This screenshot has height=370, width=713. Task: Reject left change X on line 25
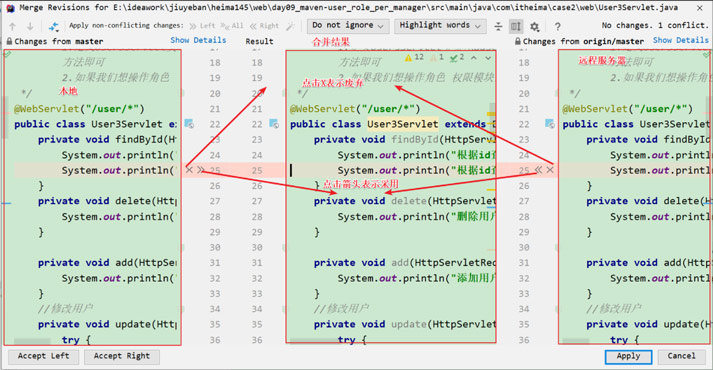189,170
